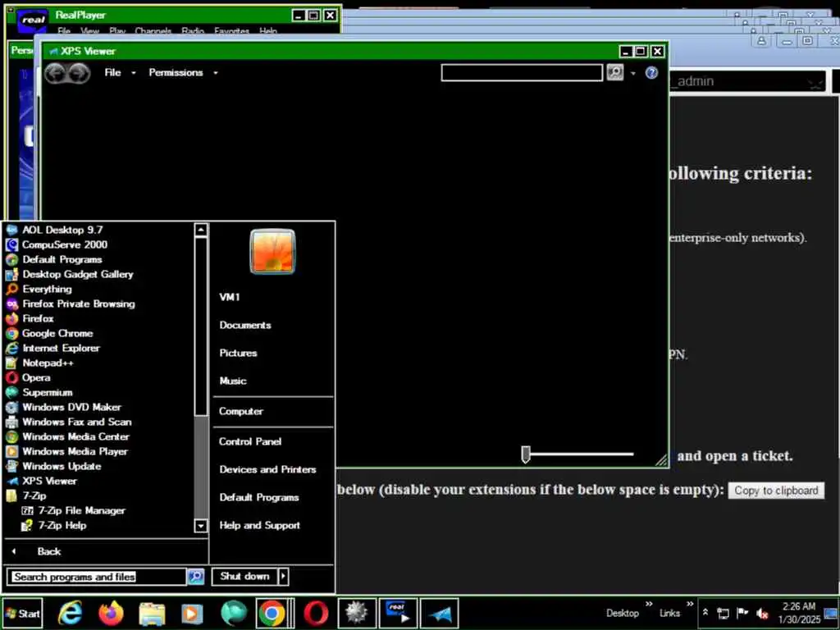The image size is (840, 630).
Task: Click the Search programs and files box
Action: [x=98, y=577]
